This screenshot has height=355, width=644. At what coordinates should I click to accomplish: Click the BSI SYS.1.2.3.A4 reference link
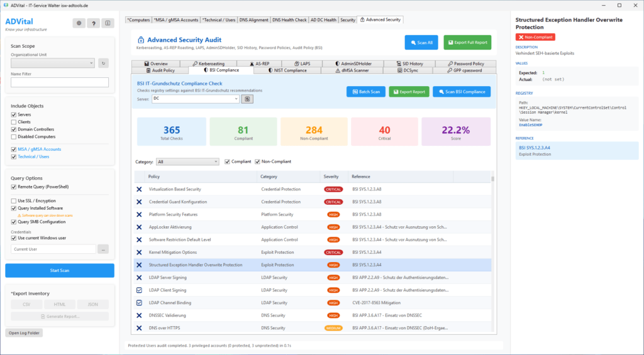coord(535,148)
